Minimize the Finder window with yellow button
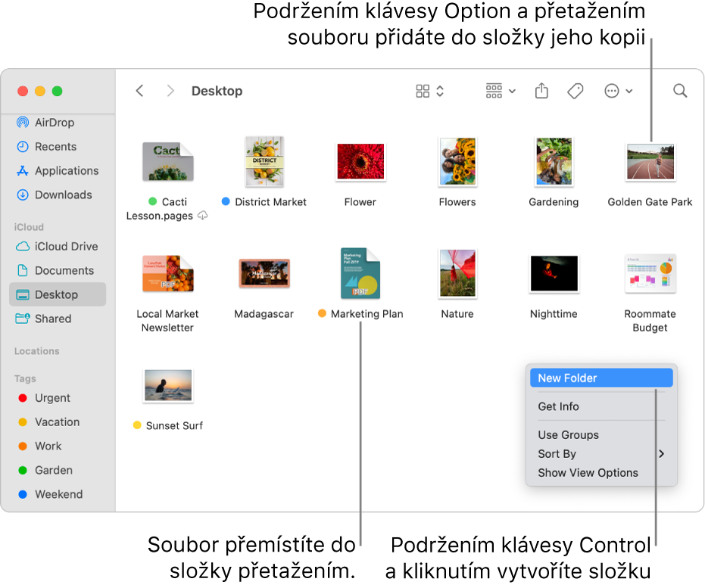 pyautogui.click(x=40, y=91)
